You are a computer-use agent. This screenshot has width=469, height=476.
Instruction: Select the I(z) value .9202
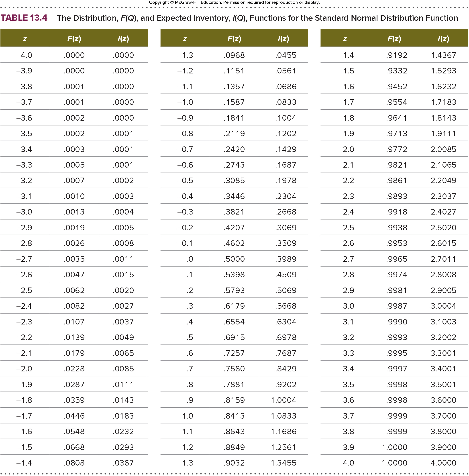pos(286,385)
